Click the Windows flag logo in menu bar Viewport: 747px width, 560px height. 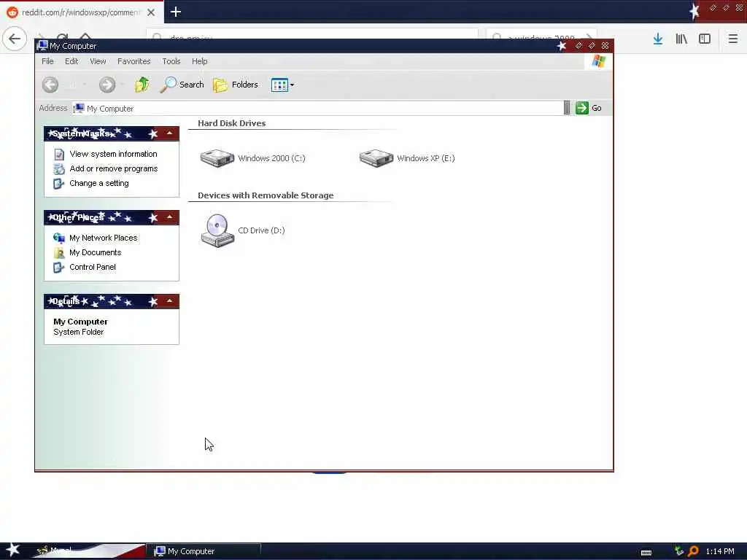[598, 61]
